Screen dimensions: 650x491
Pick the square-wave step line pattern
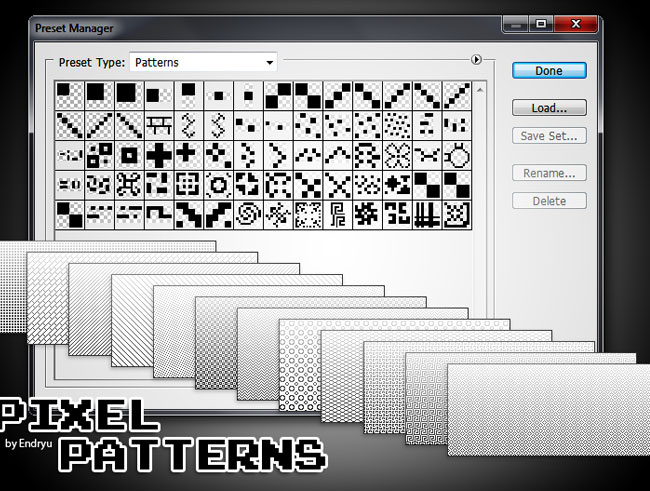159,215
